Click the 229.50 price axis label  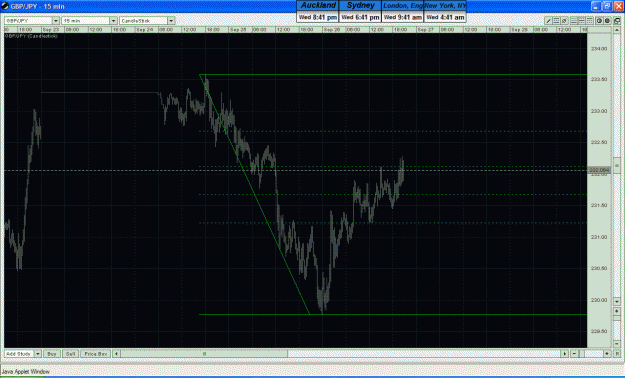click(599, 331)
